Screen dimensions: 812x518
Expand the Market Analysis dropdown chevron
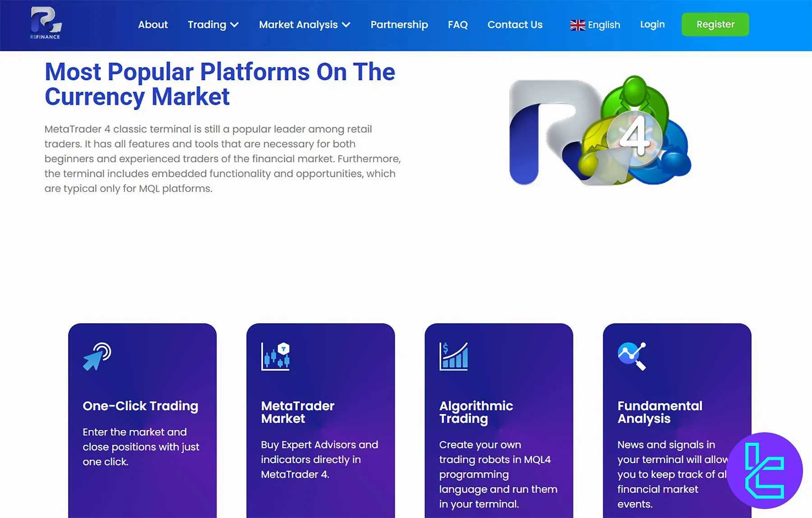[x=346, y=25]
